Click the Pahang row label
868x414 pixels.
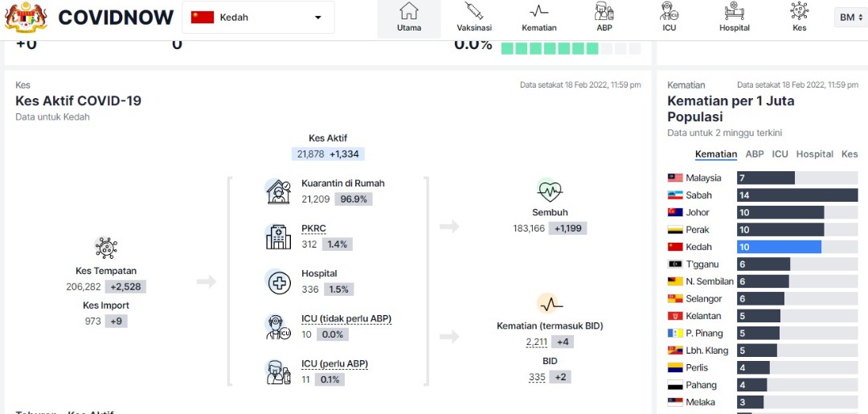(702, 385)
